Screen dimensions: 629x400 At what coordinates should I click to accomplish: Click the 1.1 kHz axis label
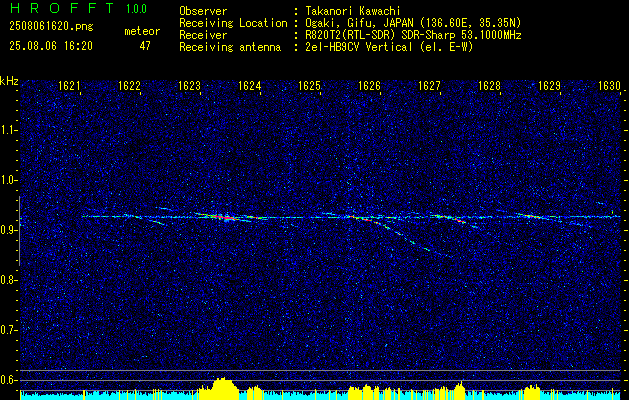click(x=9, y=130)
